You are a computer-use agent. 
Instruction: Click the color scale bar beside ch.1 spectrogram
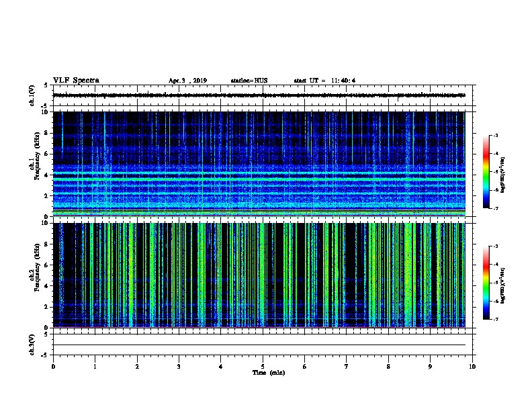pos(486,172)
